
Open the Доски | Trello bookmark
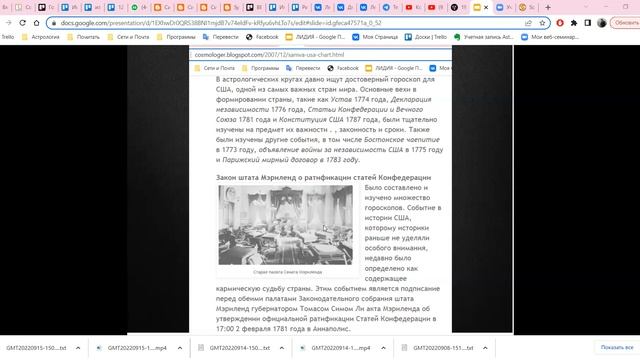[x=426, y=37]
